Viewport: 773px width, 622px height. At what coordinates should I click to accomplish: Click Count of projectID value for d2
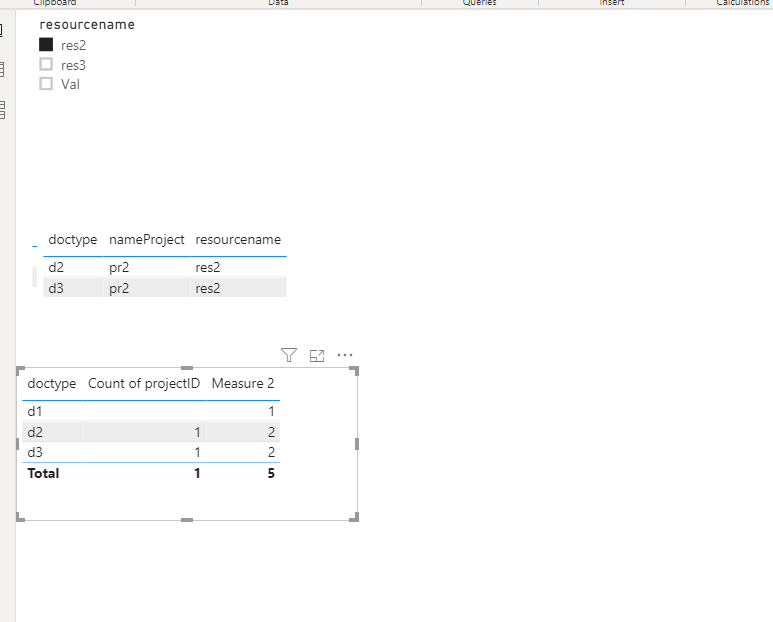197,432
